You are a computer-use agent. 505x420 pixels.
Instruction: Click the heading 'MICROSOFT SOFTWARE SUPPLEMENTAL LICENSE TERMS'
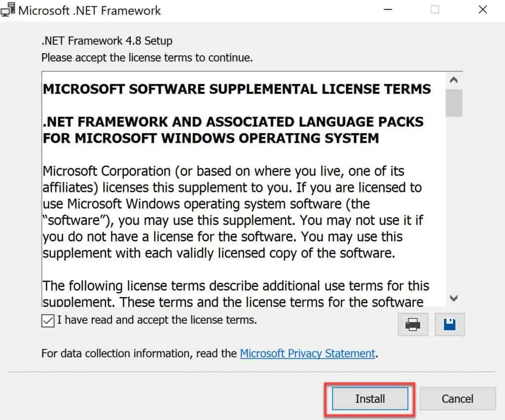click(x=237, y=89)
